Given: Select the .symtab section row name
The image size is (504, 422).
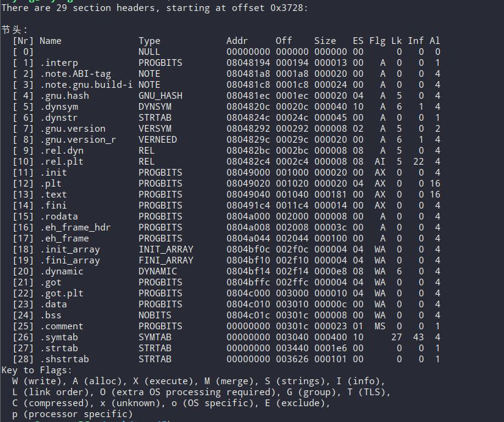Looking at the screenshot, I should pyautogui.click(x=59, y=337).
